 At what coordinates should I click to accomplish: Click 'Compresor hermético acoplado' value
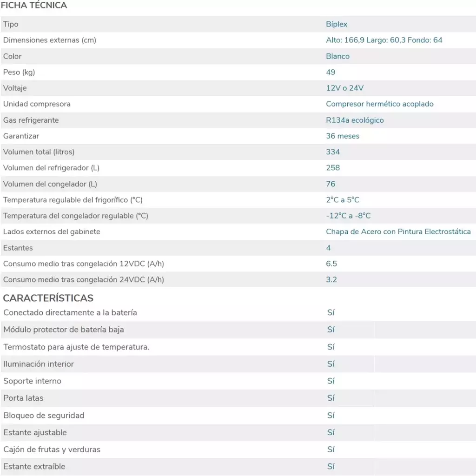[x=379, y=104]
